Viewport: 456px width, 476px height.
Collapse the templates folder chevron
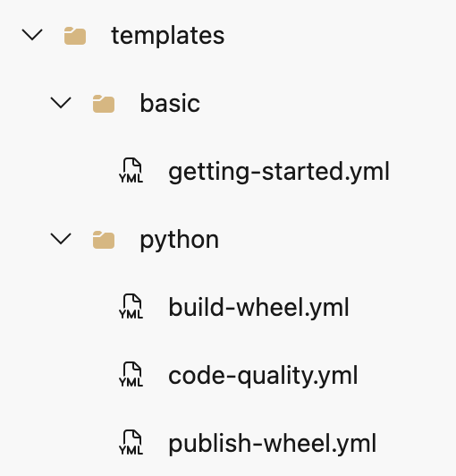[x=32, y=35]
